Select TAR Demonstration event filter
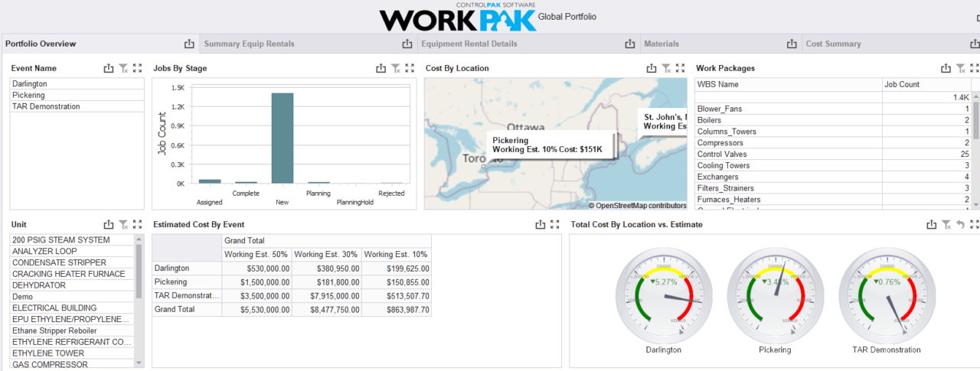This screenshot has width=980, height=371. 46,106
